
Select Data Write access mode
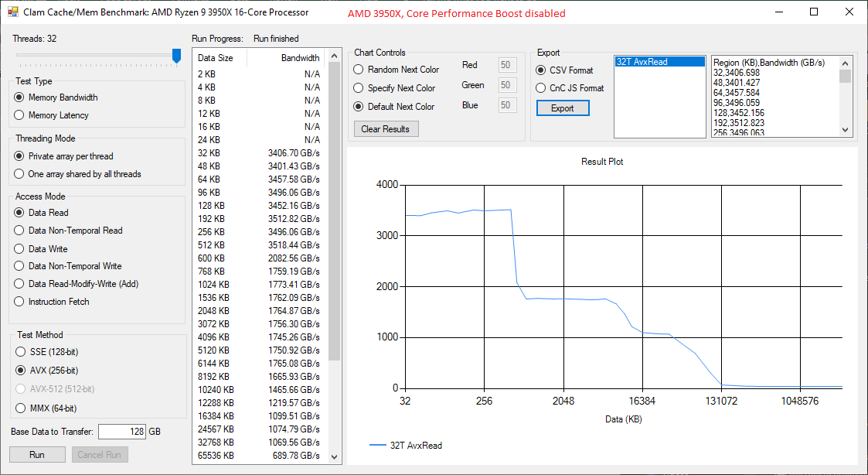click(x=18, y=248)
